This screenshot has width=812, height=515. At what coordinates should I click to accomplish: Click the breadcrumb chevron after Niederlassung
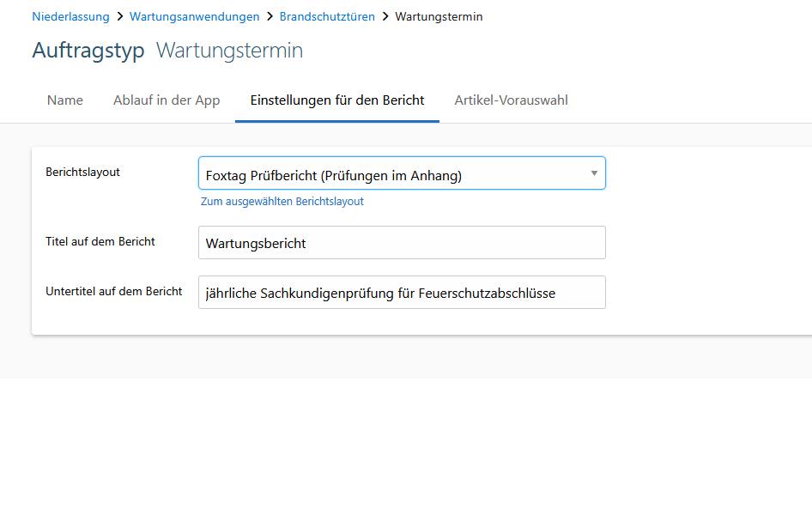point(119,16)
